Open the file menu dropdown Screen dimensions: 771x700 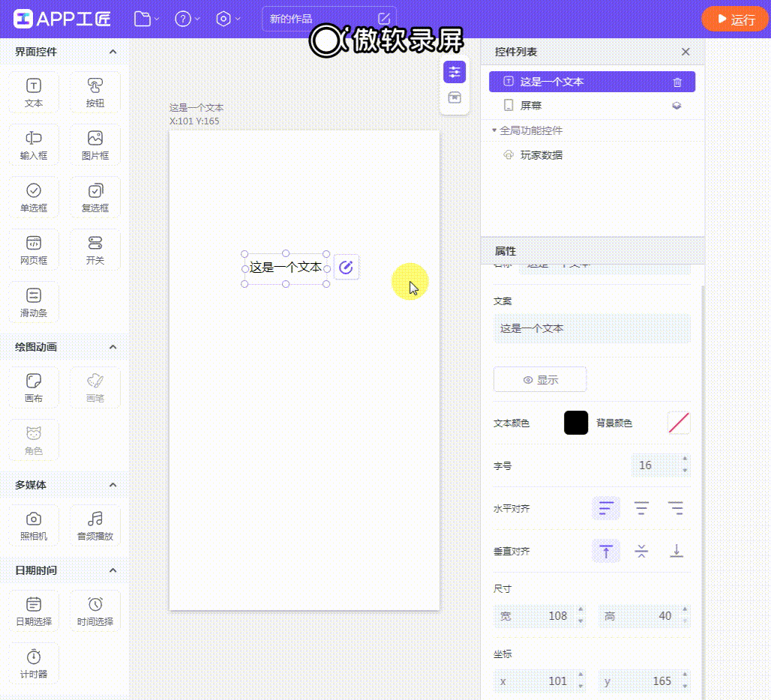[146, 19]
